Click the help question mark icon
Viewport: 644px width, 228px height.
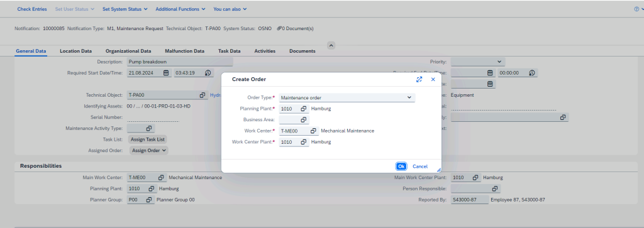pos(636,9)
